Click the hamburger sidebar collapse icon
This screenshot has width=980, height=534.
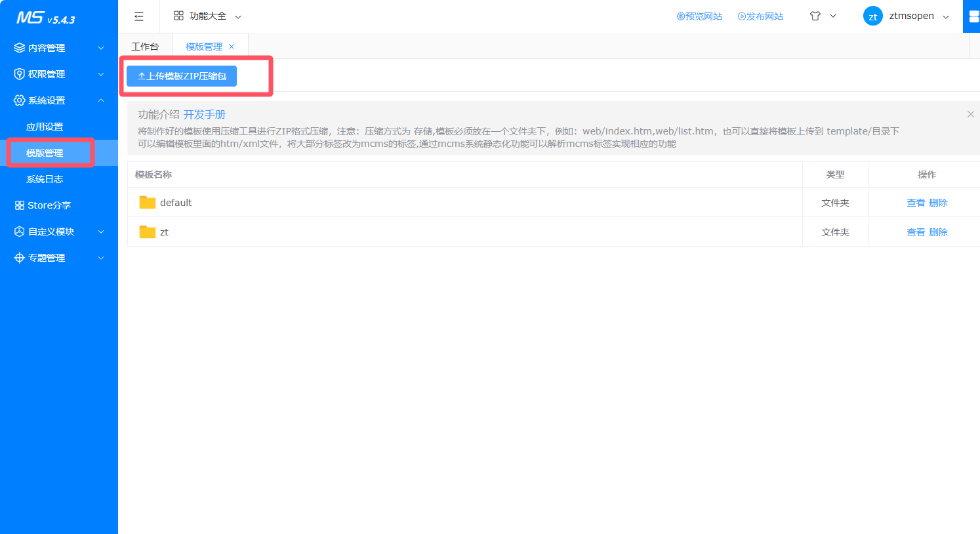(x=138, y=16)
